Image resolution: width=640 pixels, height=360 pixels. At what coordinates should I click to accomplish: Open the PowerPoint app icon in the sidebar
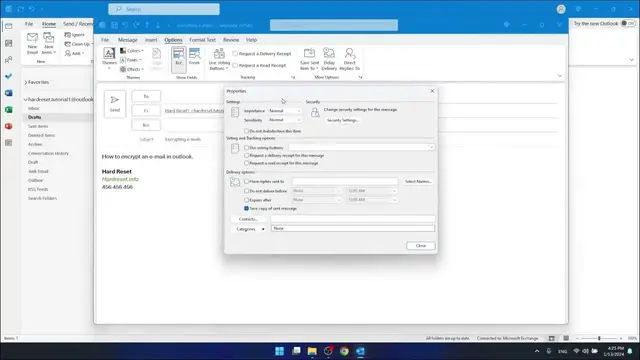point(9,126)
